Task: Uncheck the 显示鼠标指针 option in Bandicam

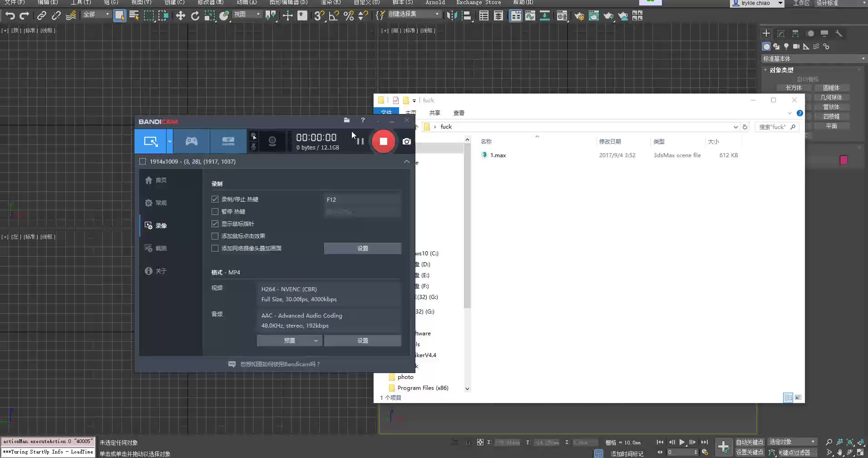Action: tap(214, 224)
